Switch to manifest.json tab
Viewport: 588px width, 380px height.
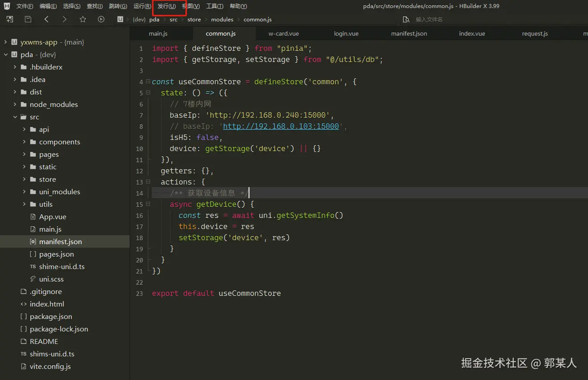409,33
